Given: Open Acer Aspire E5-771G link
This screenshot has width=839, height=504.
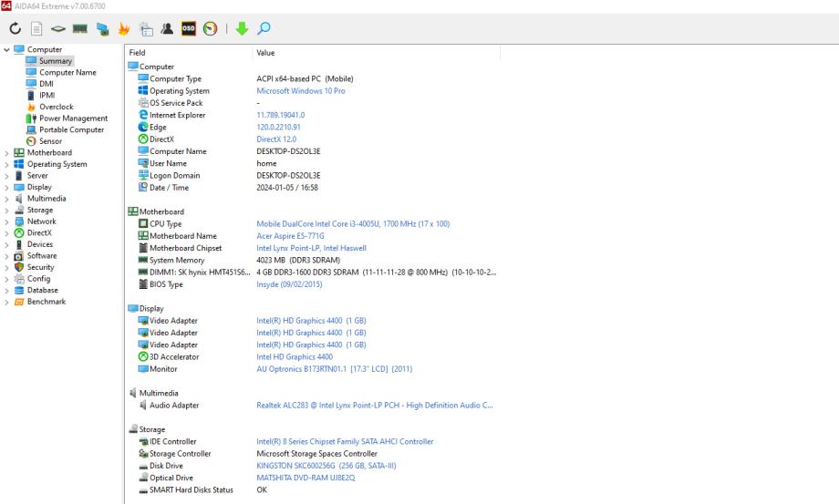Looking at the screenshot, I should pos(290,236).
